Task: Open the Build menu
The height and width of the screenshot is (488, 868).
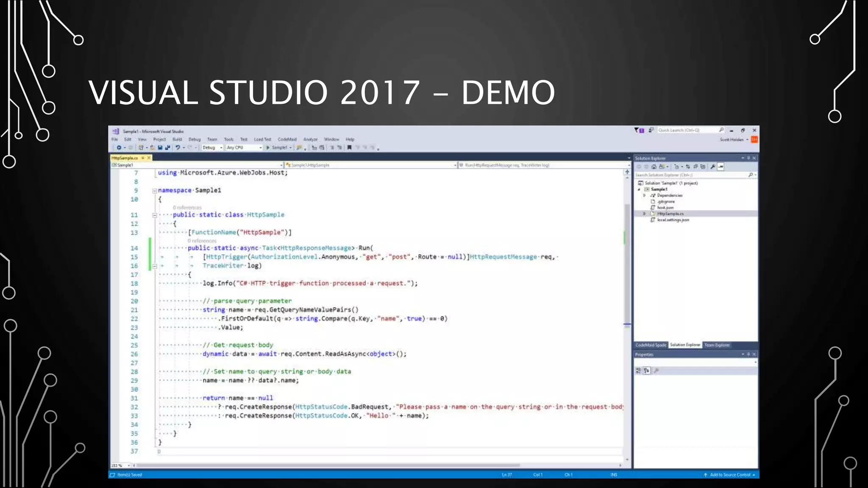Action: pyautogui.click(x=177, y=139)
